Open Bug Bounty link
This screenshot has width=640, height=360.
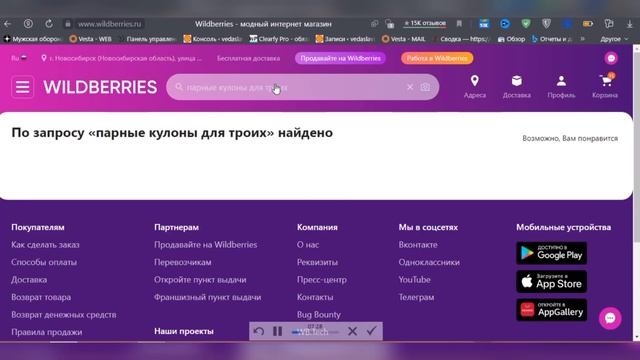click(319, 315)
